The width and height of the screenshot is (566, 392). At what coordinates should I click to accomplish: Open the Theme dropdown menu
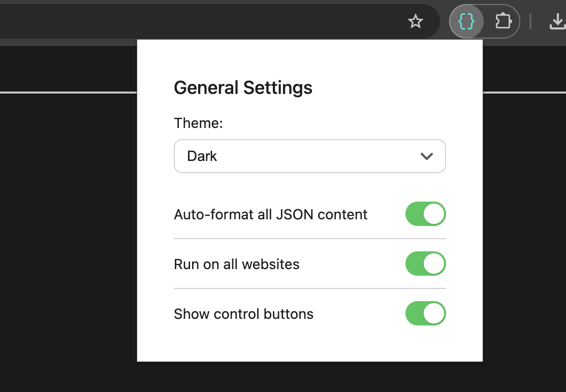pos(309,156)
